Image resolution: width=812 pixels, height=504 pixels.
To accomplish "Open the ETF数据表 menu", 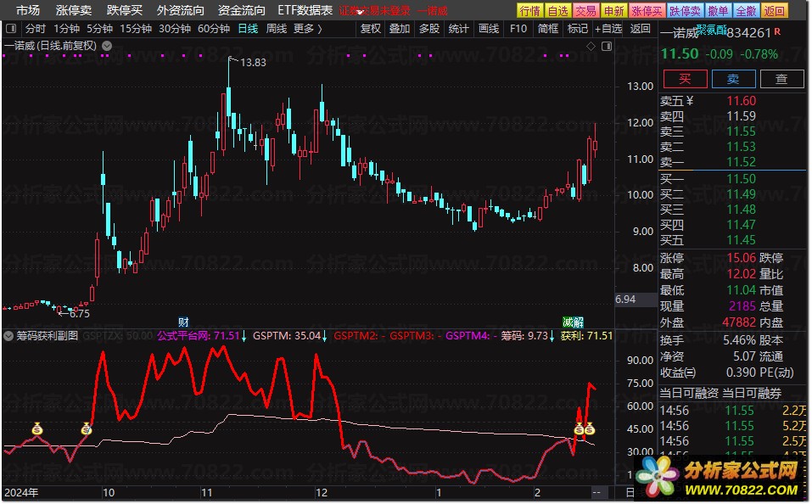I will (305, 10).
